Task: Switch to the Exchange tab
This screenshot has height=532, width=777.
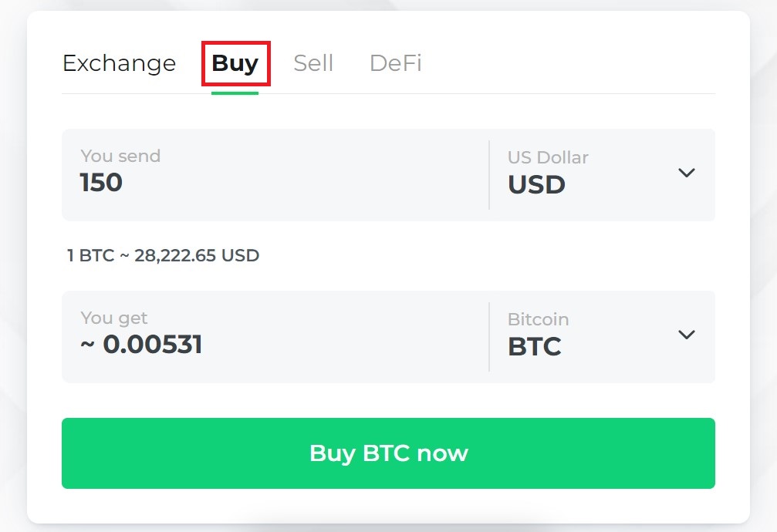Action: tap(119, 63)
